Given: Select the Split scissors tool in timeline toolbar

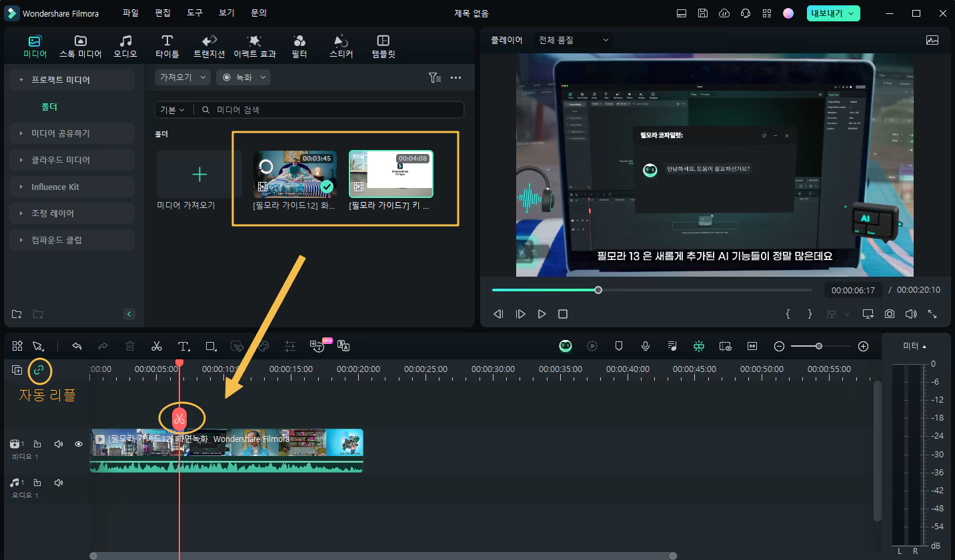Looking at the screenshot, I should [x=157, y=346].
